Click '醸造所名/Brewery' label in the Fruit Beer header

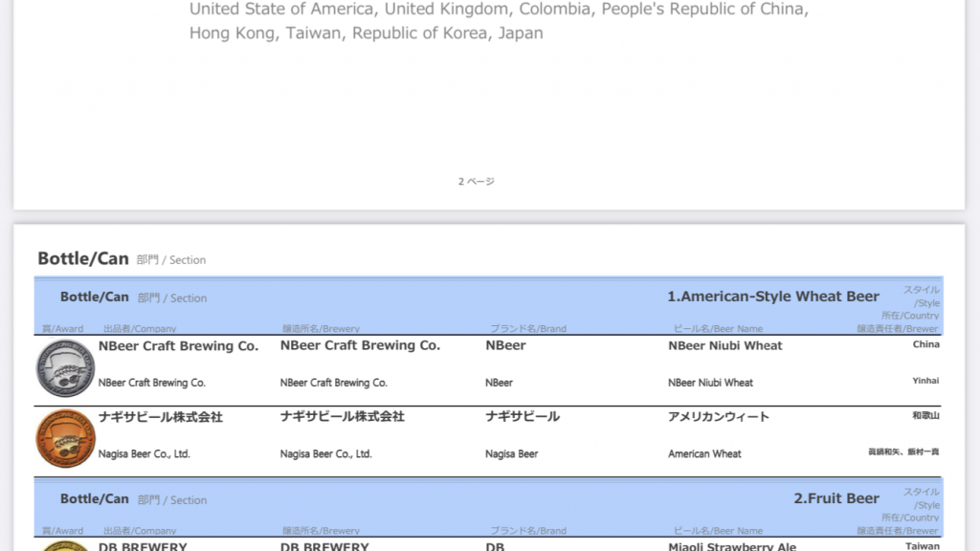[x=321, y=530]
